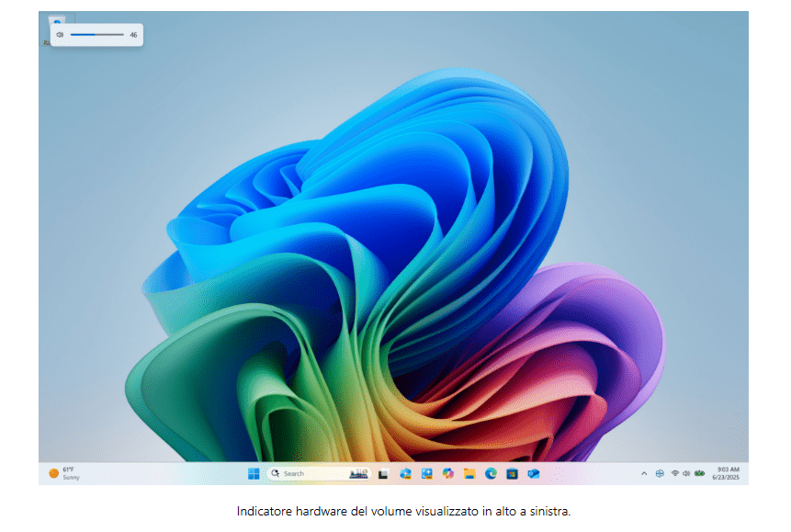Click the speaker icon in system tray

click(x=686, y=473)
